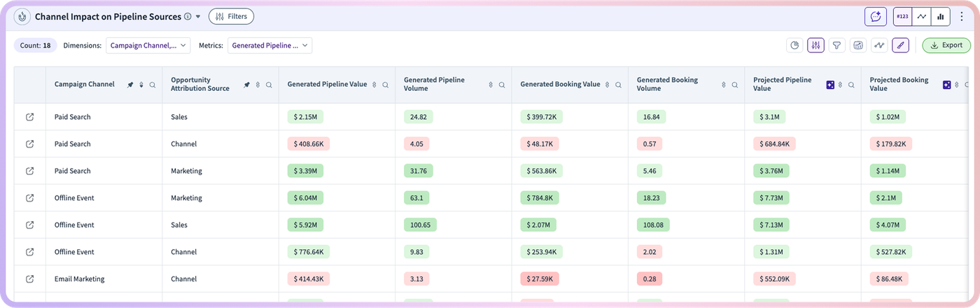
Task: Sort the Generated Booking Volume column
Action: [724, 85]
